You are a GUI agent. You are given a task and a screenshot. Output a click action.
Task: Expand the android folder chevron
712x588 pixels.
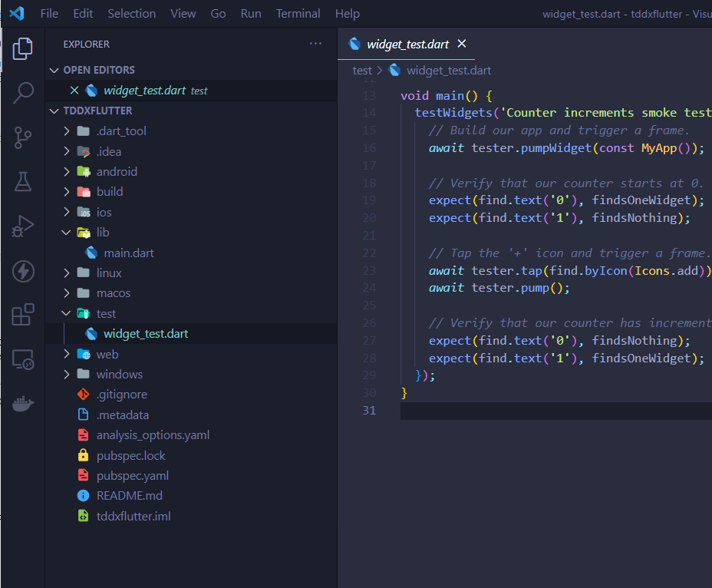point(67,171)
